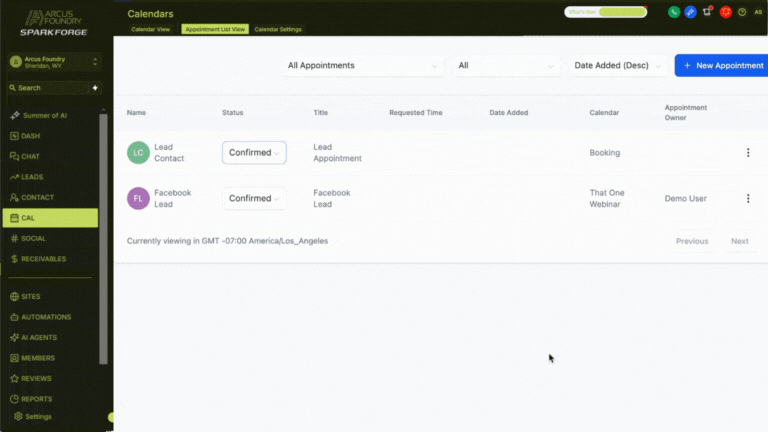This screenshot has width=768, height=432.
Task: Open the three-dot menu for Facebook Lead row
Action: (x=747, y=198)
